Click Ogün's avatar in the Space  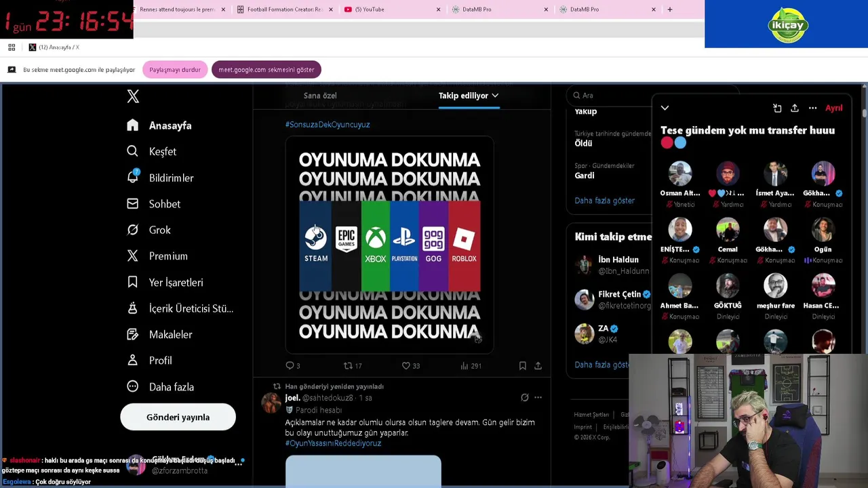(823, 230)
